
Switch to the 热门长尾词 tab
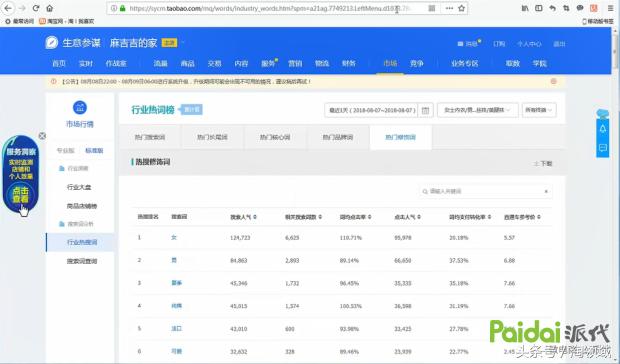click(212, 137)
